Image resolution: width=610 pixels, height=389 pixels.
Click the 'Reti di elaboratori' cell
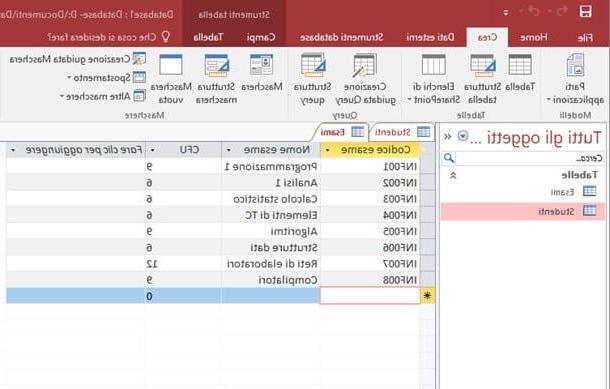click(270, 264)
